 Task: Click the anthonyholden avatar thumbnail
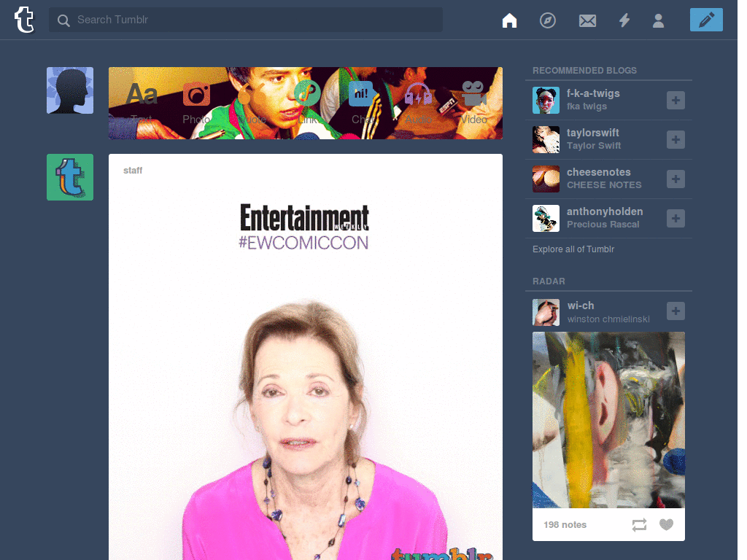pyautogui.click(x=546, y=219)
